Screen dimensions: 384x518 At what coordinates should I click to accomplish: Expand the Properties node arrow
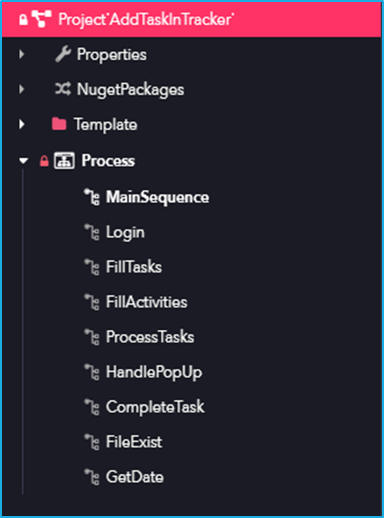tap(22, 54)
